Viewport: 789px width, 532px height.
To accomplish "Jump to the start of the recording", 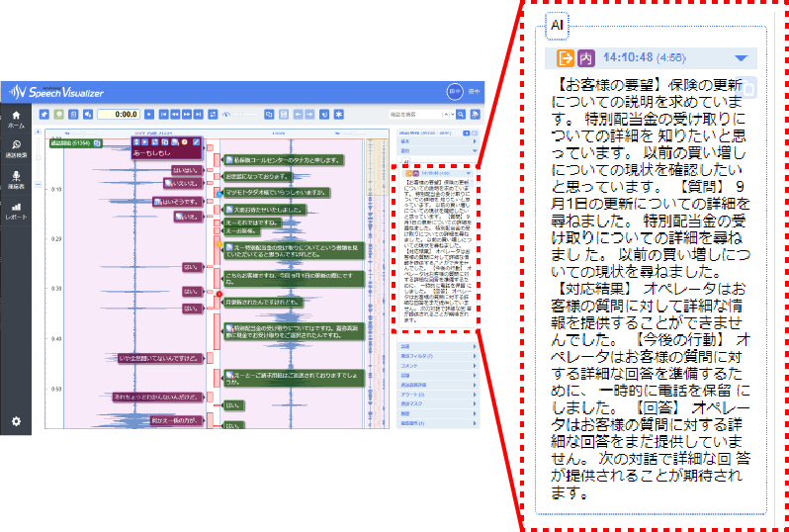I will tap(163, 115).
